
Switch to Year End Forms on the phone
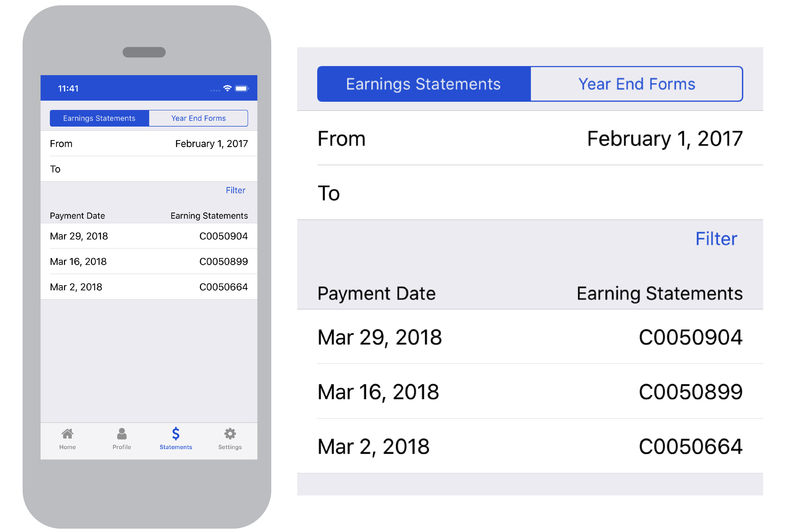point(198,118)
